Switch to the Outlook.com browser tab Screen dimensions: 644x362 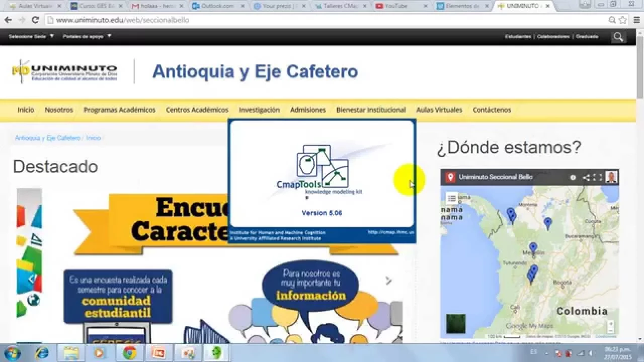[x=218, y=6]
